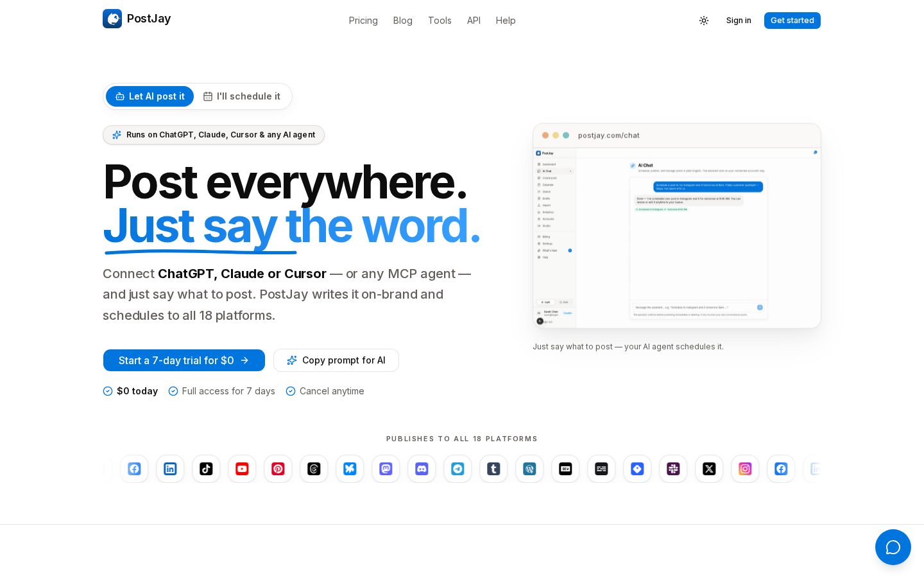Click 'Full access for 7 days' text

coord(228,391)
